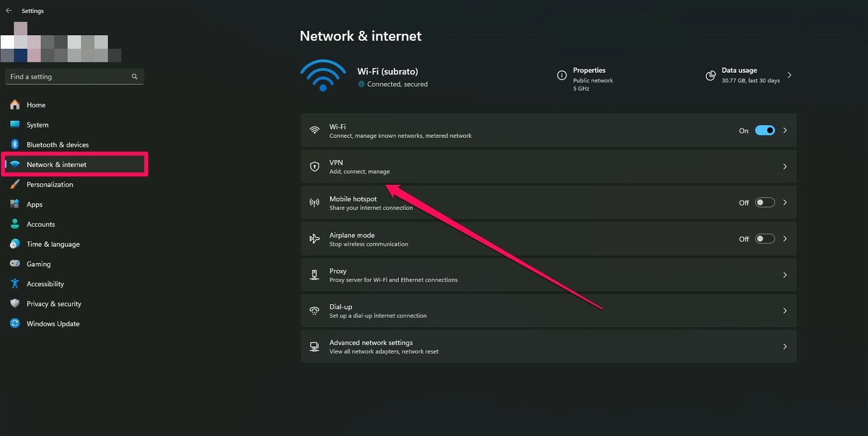This screenshot has height=436, width=868.
Task: Expand VPN settings chevron
Action: [784, 166]
